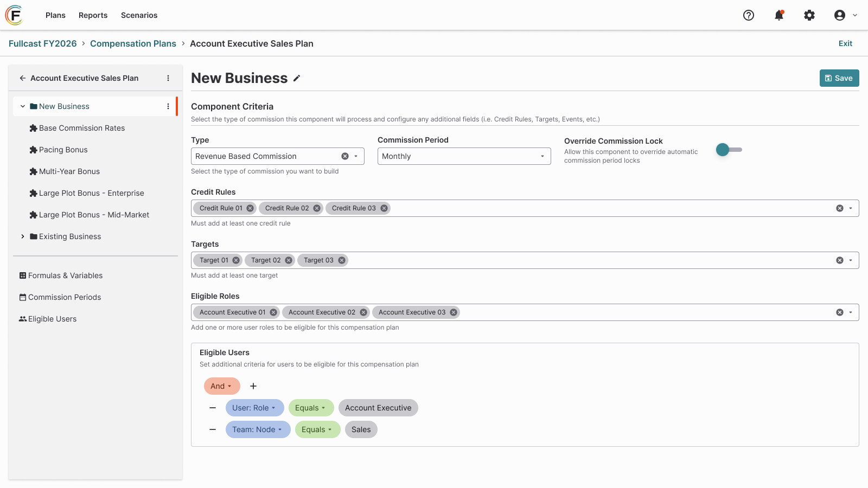Remove the Account Executive 01 role chip

tap(273, 312)
